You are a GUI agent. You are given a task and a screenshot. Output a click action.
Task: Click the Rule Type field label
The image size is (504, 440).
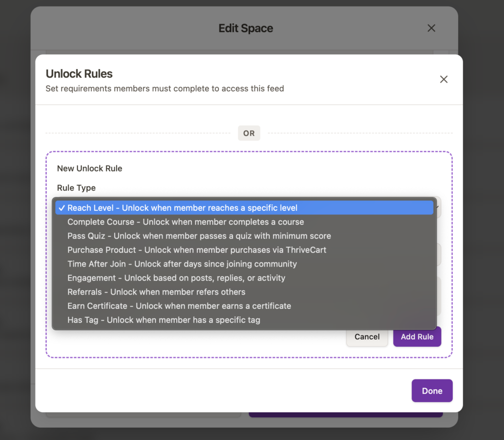pos(76,188)
